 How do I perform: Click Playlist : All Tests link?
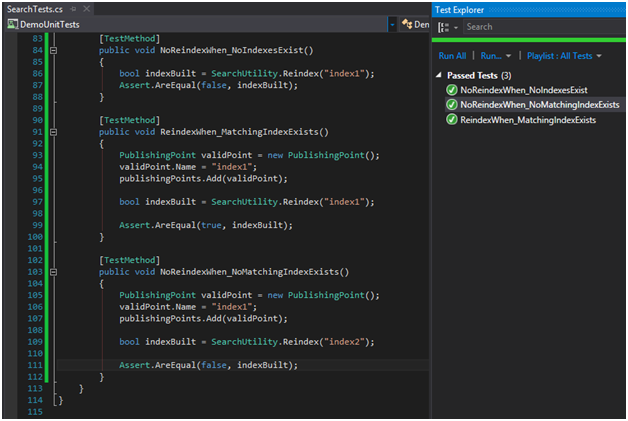pos(559,56)
